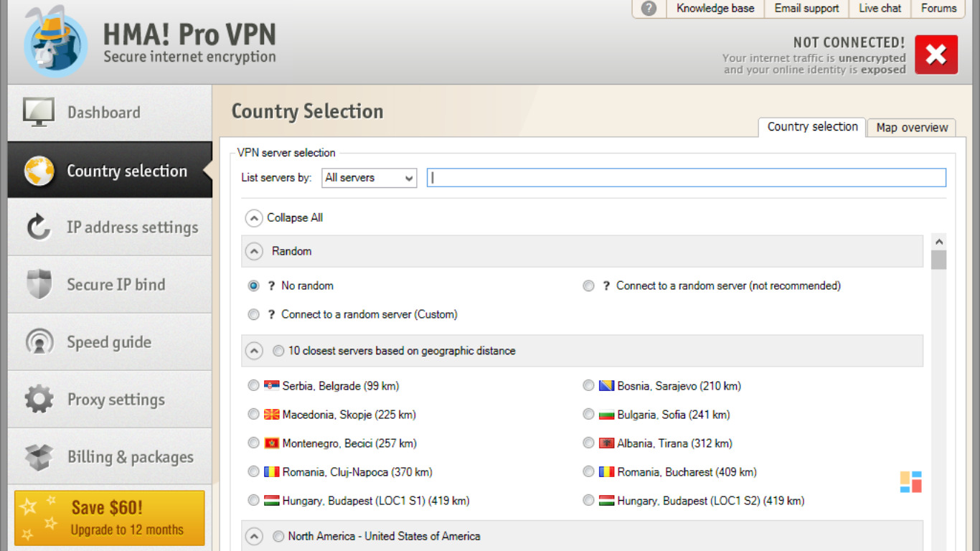
Task: Click the colored squares overlay icon
Action: click(911, 482)
